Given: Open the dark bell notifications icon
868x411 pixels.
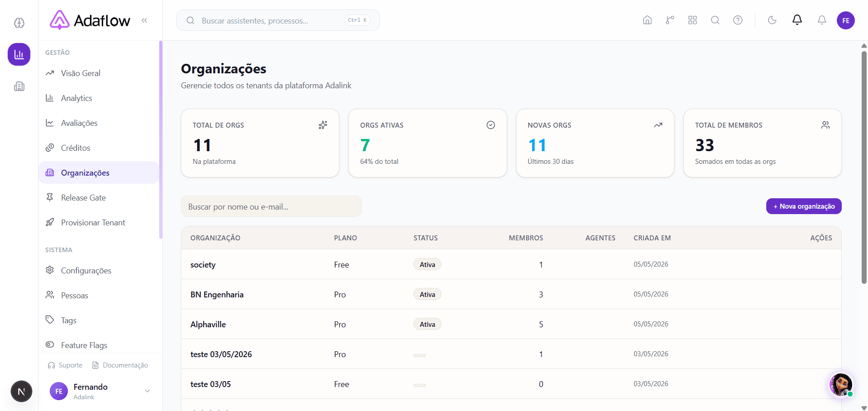Looking at the screenshot, I should [x=797, y=20].
